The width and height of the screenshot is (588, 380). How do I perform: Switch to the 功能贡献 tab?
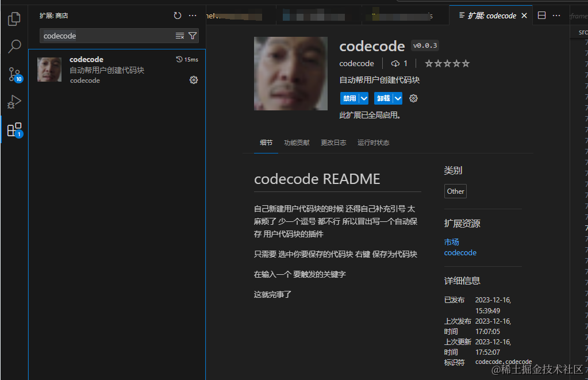coord(296,143)
